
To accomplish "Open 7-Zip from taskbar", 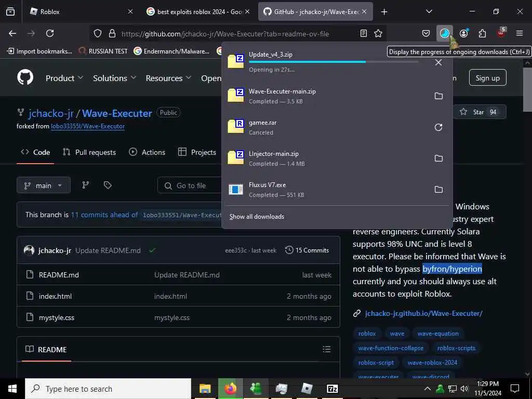I will pyautogui.click(x=332, y=389).
